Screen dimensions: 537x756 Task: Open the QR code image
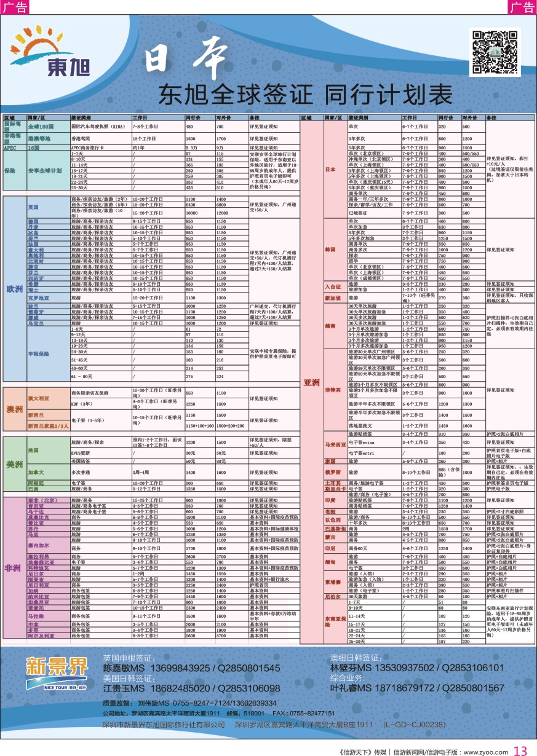coord(496,53)
